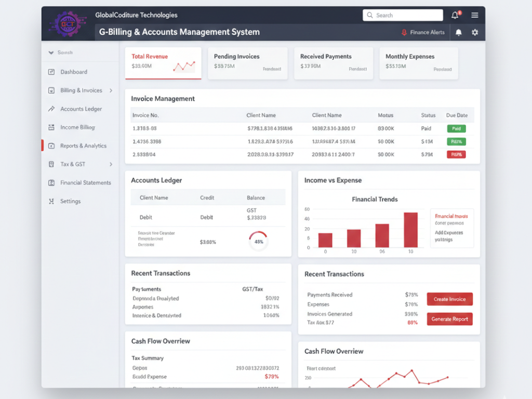The width and height of the screenshot is (532, 399).
Task: Select Income Billing in sidebar
Action: coord(77,127)
